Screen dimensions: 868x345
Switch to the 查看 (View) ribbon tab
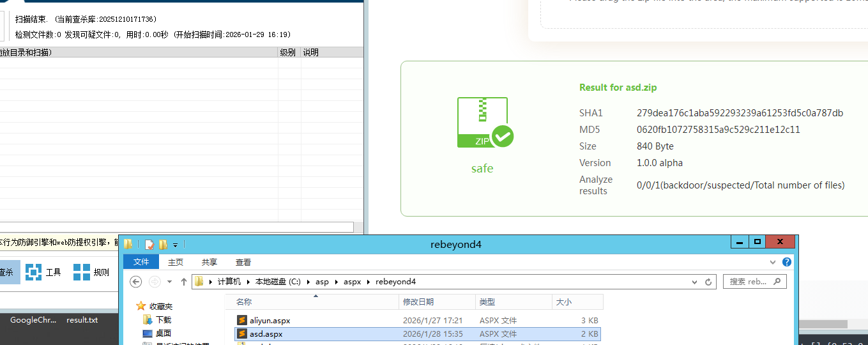(x=243, y=262)
